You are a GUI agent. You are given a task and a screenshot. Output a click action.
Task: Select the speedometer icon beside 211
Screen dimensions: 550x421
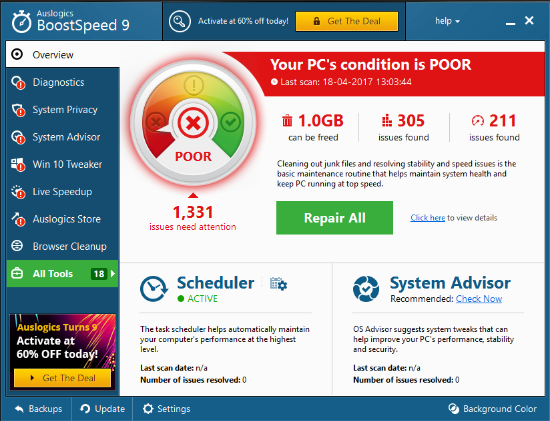point(477,120)
